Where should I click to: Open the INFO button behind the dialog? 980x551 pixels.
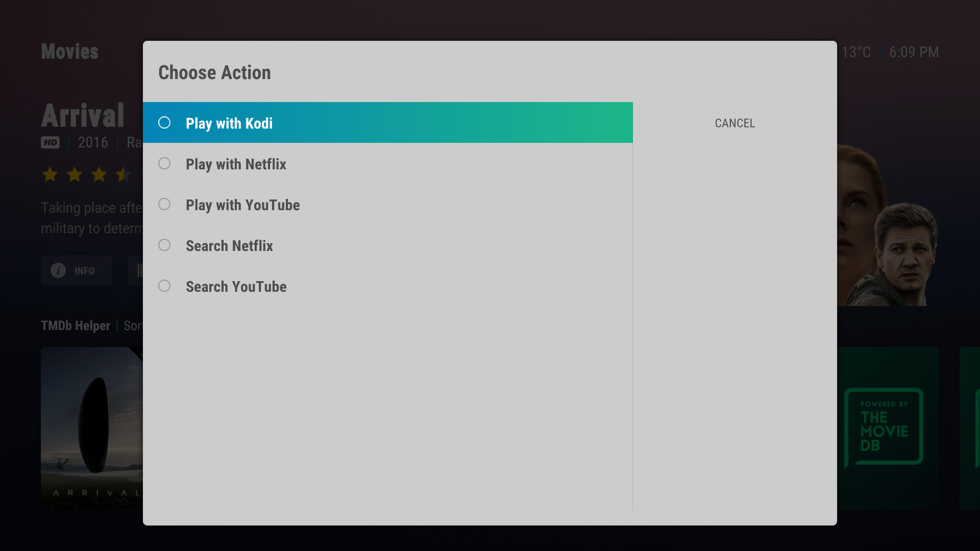77,270
